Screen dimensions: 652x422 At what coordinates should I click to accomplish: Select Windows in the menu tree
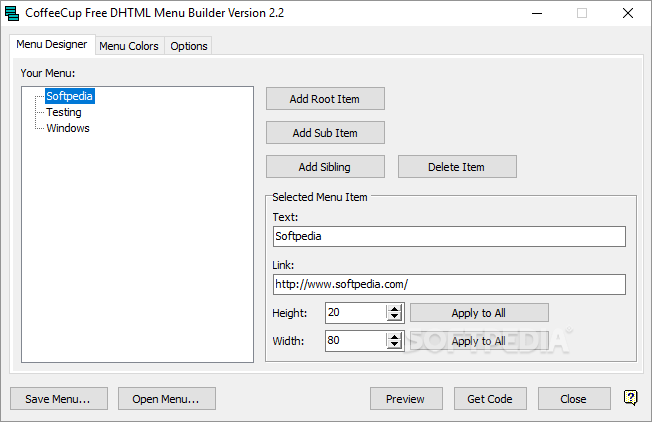(68, 128)
